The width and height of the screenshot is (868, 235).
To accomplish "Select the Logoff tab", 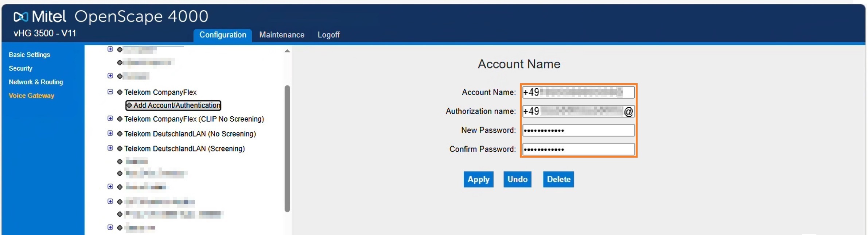I will click(x=328, y=35).
